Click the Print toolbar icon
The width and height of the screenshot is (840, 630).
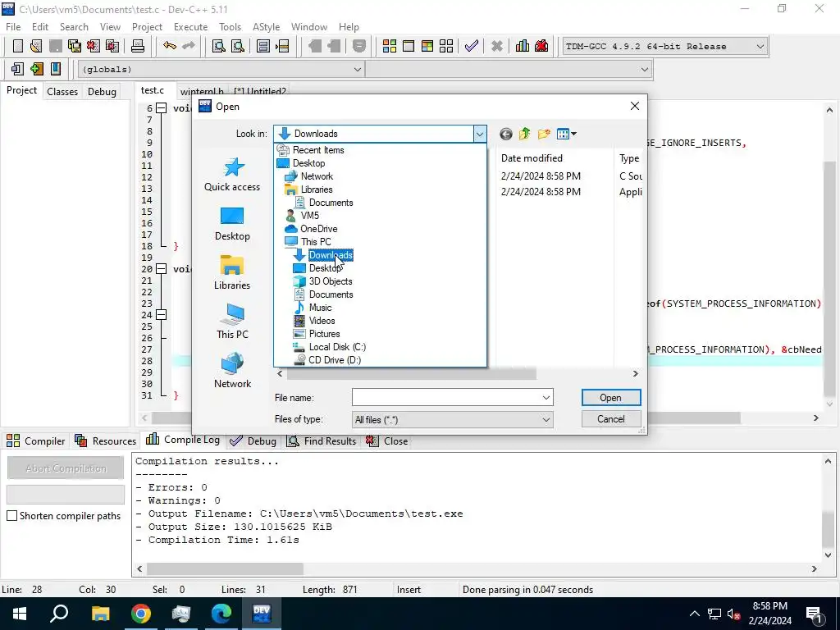[138, 46]
